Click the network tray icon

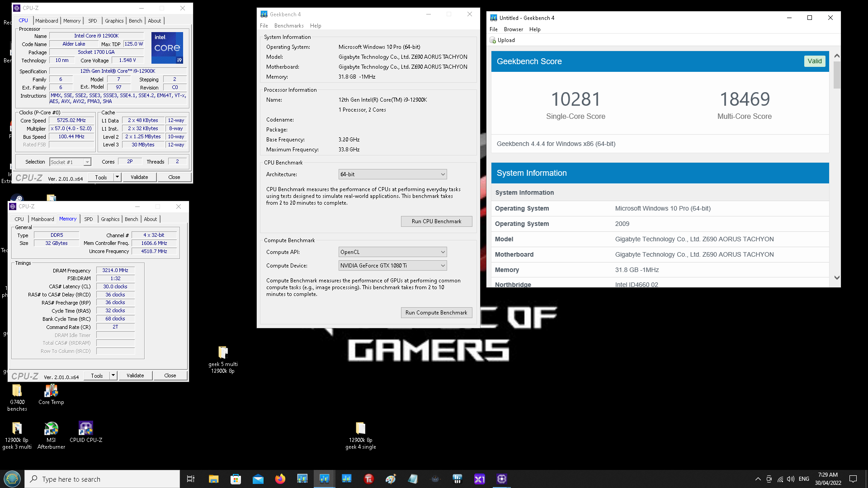pyautogui.click(x=780, y=479)
